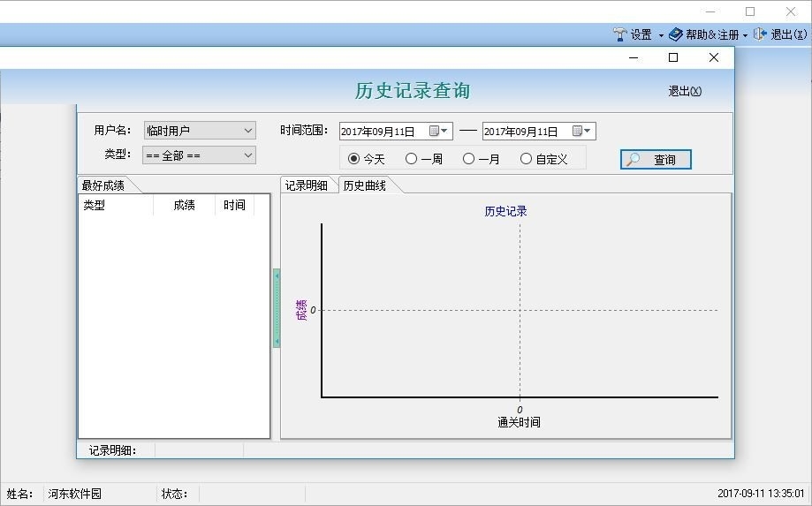Switch to the 记录明细 tab
The width and height of the screenshot is (812, 506).
click(307, 185)
